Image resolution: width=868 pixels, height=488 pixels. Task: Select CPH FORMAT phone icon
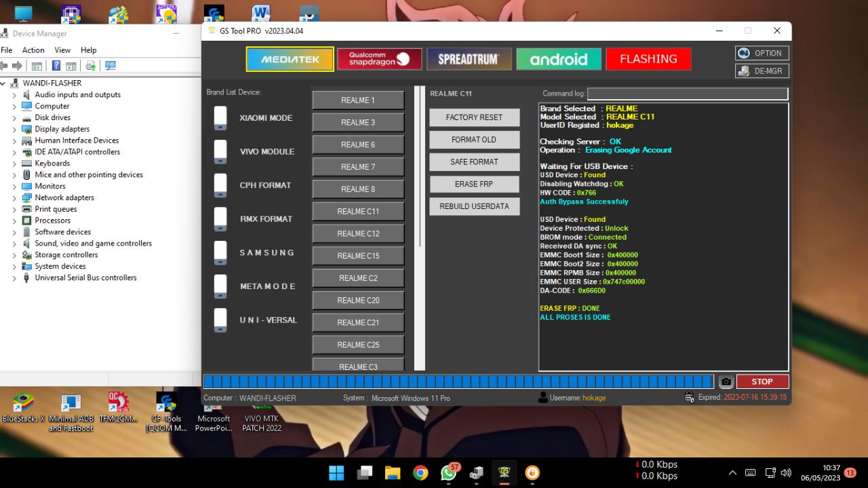[x=220, y=185]
